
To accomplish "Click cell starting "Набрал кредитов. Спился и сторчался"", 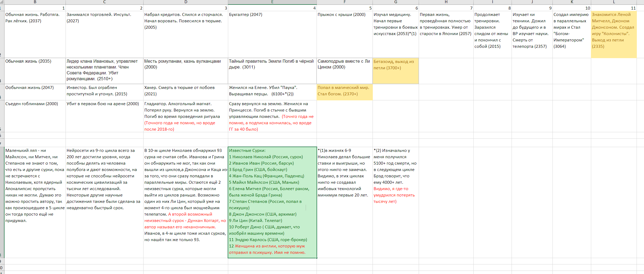I will click(186, 35).
